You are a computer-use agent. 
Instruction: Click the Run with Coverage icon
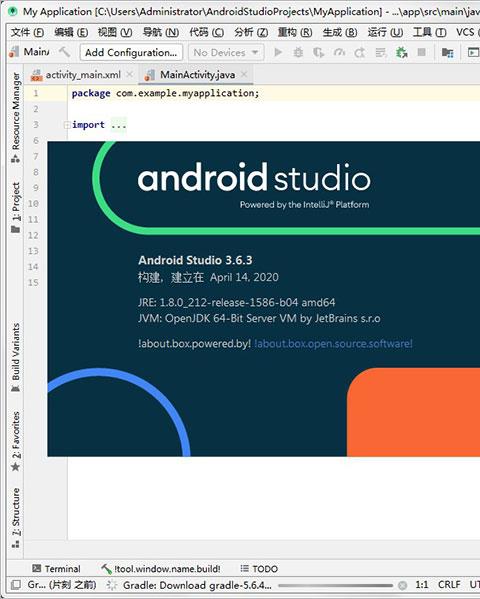click(x=319, y=52)
